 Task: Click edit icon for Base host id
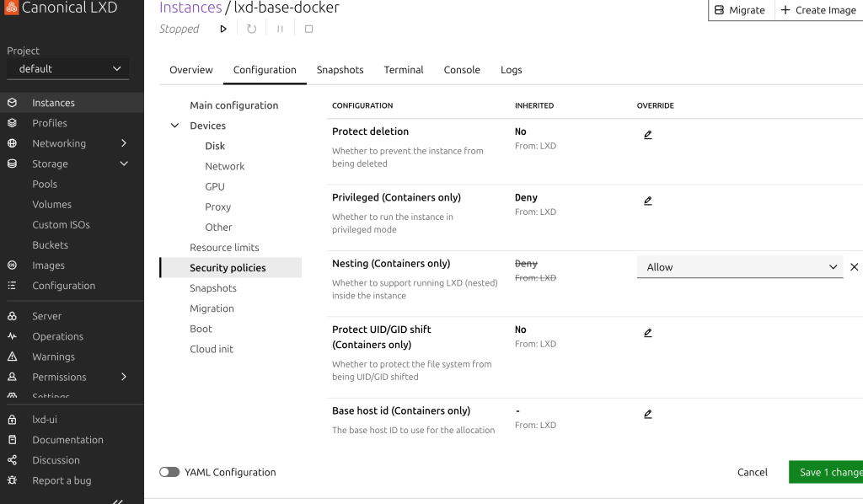[x=647, y=414]
